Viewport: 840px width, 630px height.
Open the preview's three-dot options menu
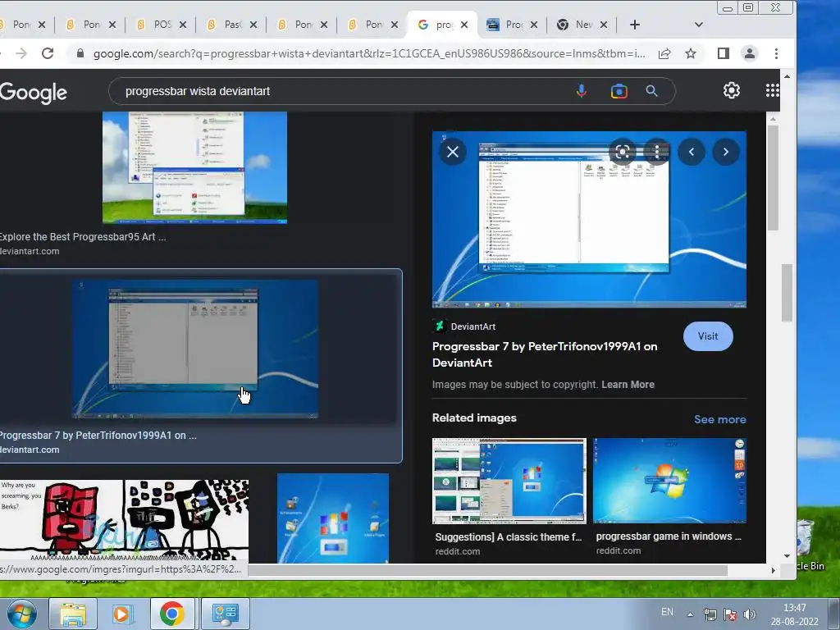click(x=657, y=152)
